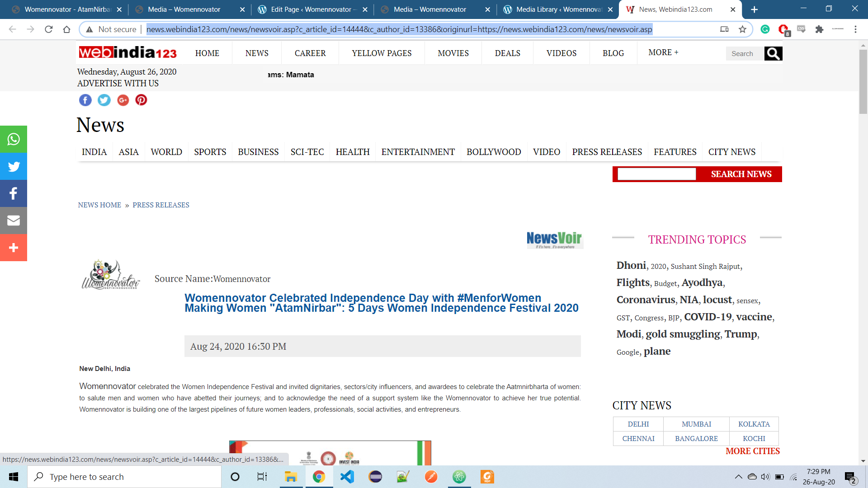
Task: Open YELLOW PAGES in top navigation
Action: [382, 53]
